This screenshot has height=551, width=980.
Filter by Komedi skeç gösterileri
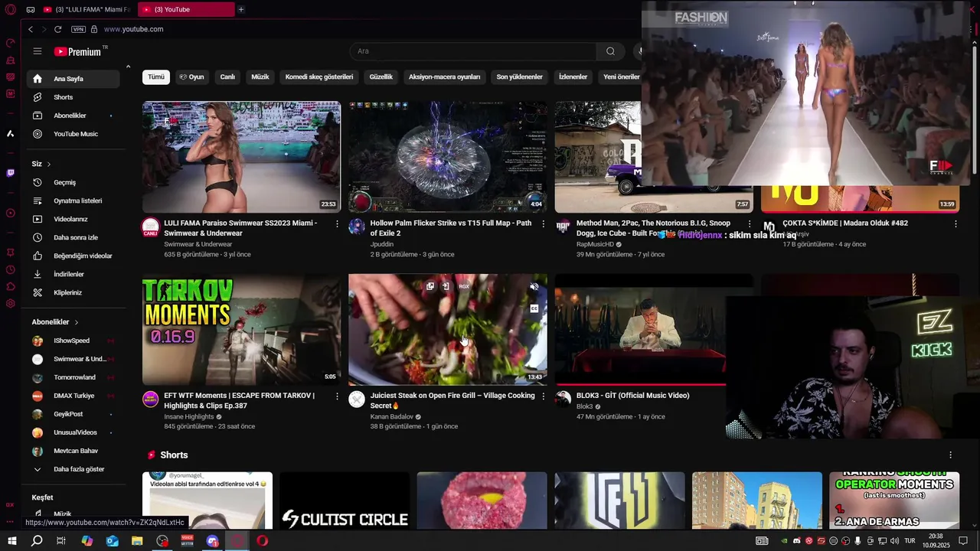(319, 77)
